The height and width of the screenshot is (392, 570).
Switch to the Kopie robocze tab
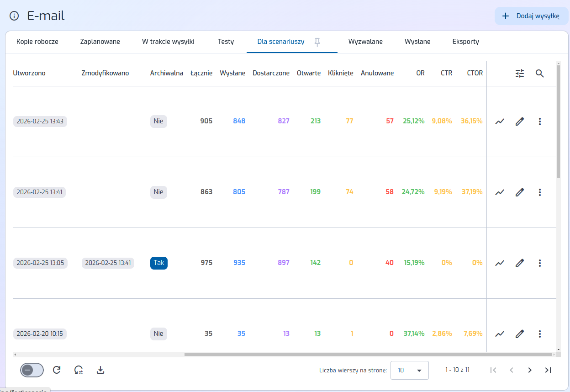click(37, 42)
